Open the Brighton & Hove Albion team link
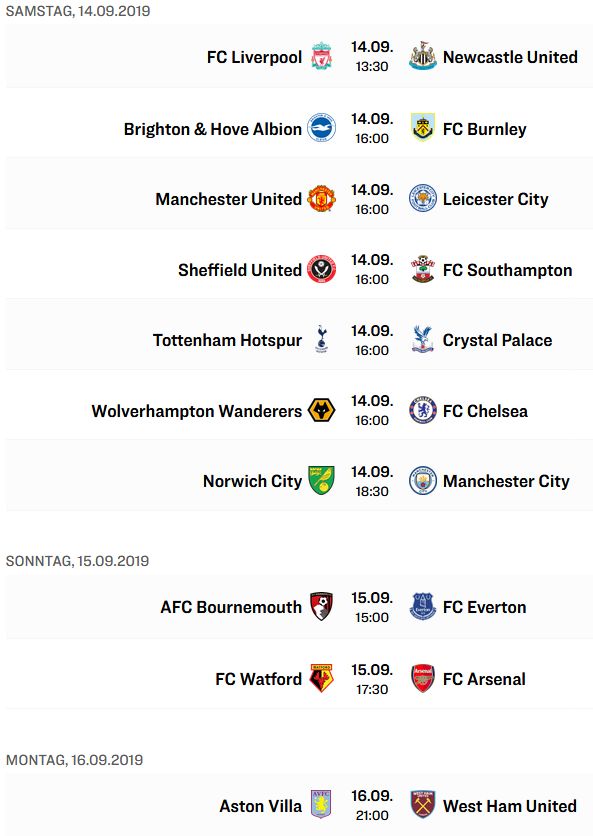593x836 pixels. tap(213, 129)
